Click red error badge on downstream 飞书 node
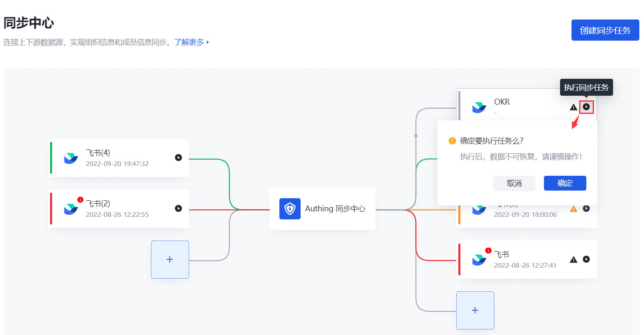Image resolution: width=644 pixels, height=335 pixels. (488, 250)
